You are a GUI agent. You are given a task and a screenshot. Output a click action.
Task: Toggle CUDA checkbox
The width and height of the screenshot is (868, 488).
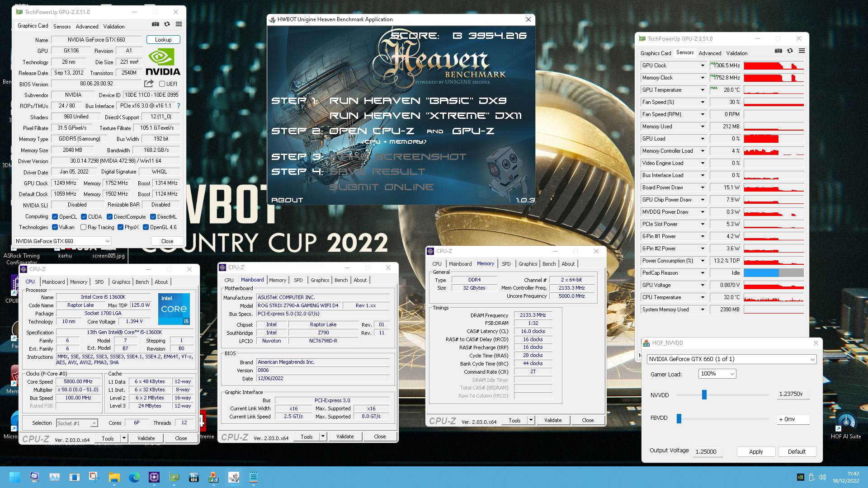(84, 217)
